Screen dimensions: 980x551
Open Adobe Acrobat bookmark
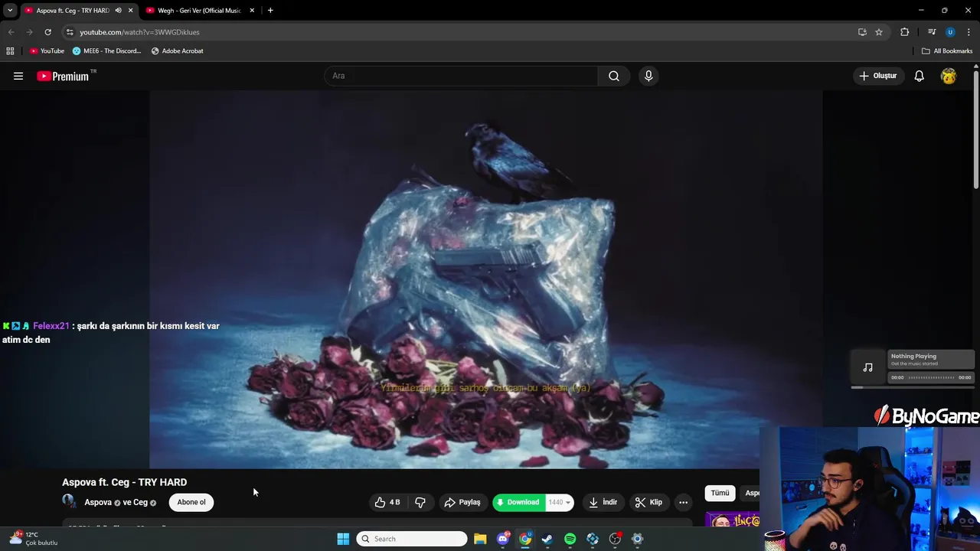pos(177,51)
